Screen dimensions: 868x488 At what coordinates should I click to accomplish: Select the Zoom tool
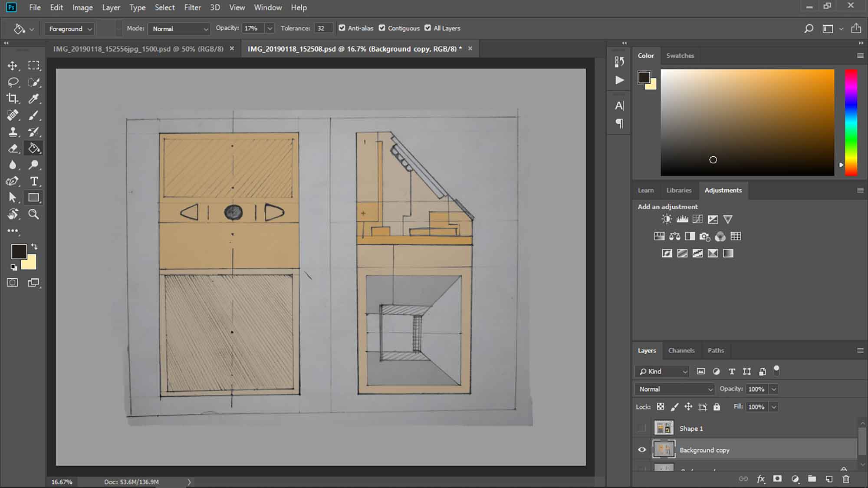coord(33,214)
